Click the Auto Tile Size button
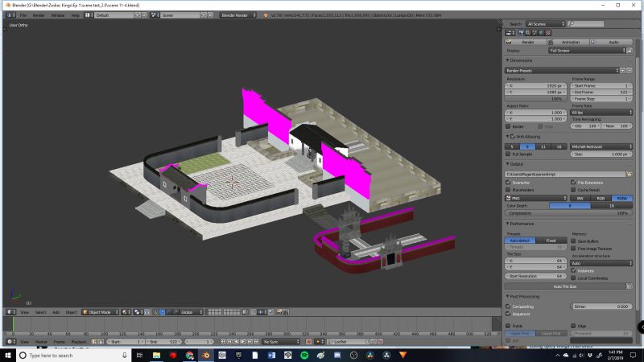This screenshot has height=362, width=644. [565, 286]
